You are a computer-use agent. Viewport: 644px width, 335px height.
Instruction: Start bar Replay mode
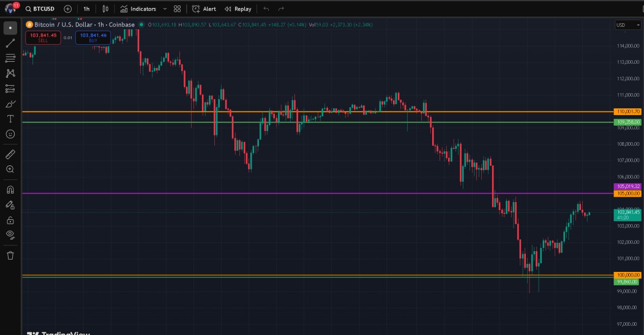(x=238, y=9)
